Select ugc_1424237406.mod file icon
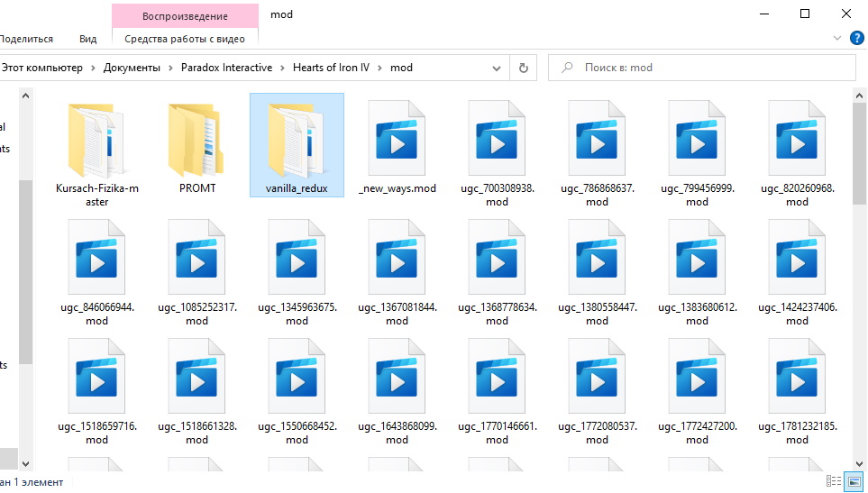The height and width of the screenshot is (493, 868). 797,257
